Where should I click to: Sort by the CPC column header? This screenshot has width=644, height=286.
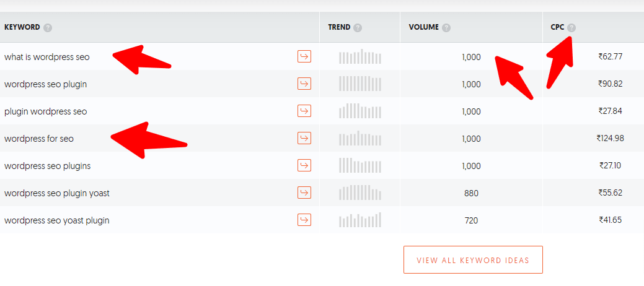557,27
